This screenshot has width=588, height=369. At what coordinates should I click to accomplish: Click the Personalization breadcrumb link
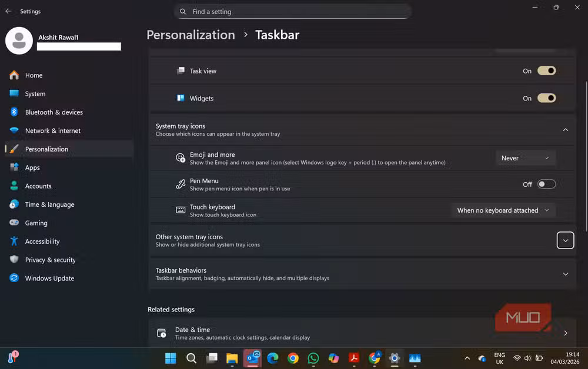click(191, 35)
